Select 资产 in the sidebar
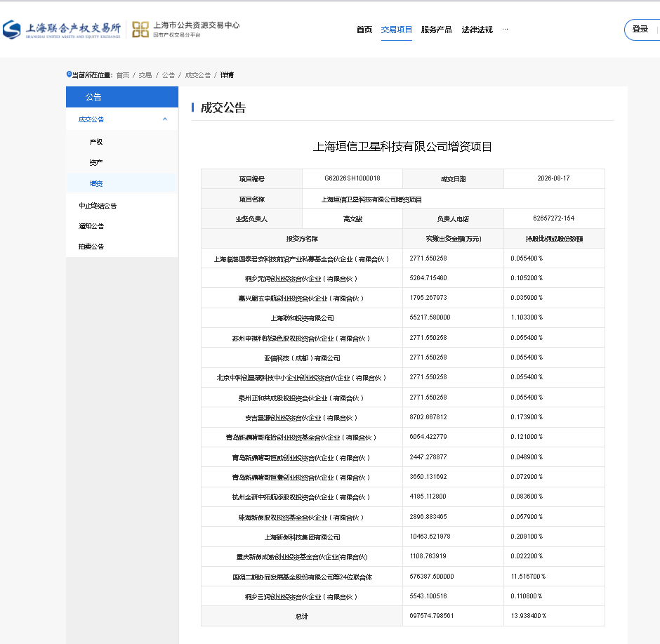This screenshot has width=660, height=644. (x=96, y=162)
